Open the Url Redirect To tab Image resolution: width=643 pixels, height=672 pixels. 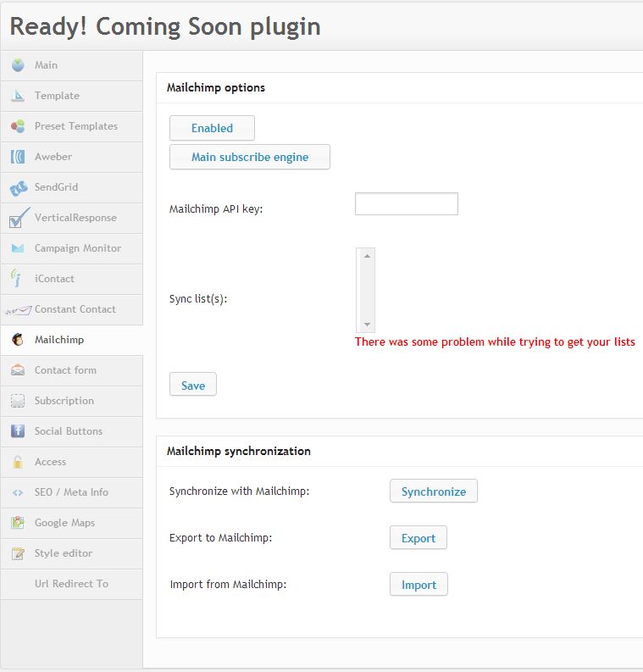pos(71,584)
